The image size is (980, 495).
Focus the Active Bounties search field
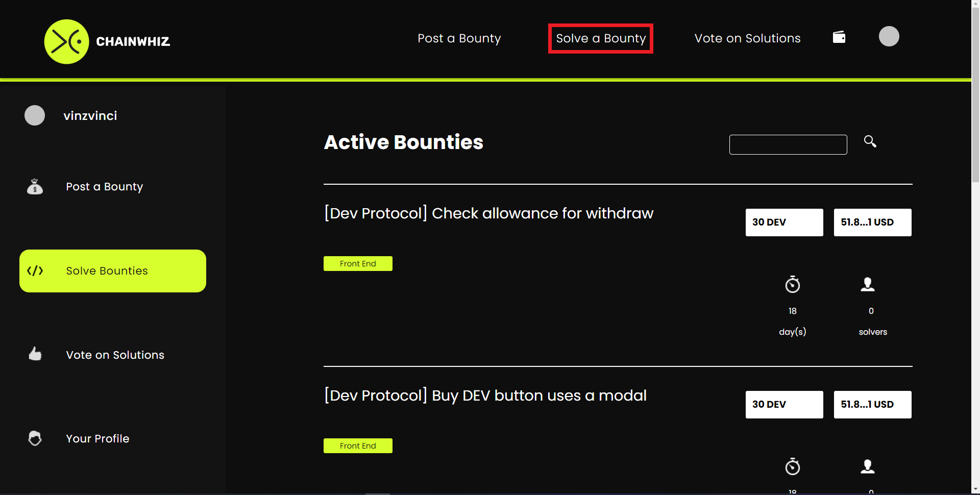coord(788,144)
